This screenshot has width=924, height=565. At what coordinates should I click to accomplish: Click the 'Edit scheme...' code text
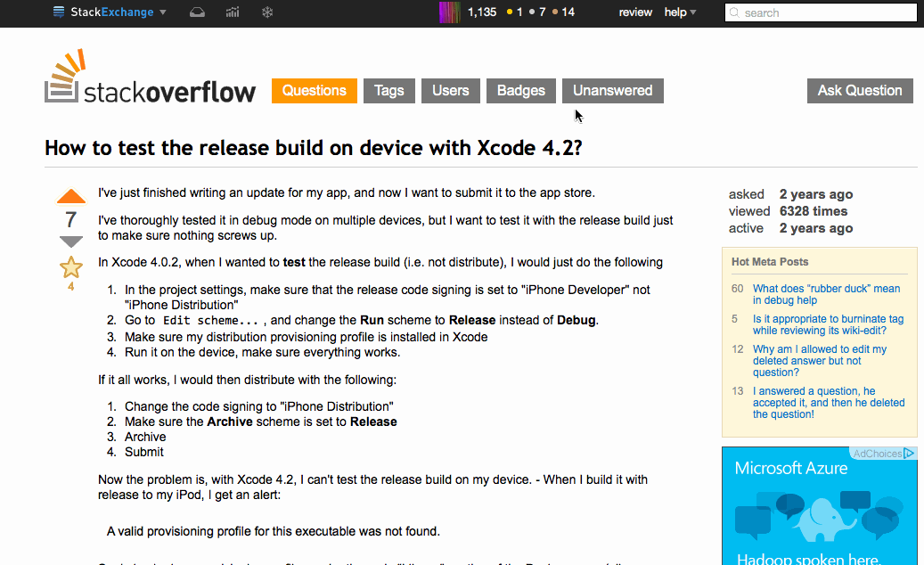point(210,321)
